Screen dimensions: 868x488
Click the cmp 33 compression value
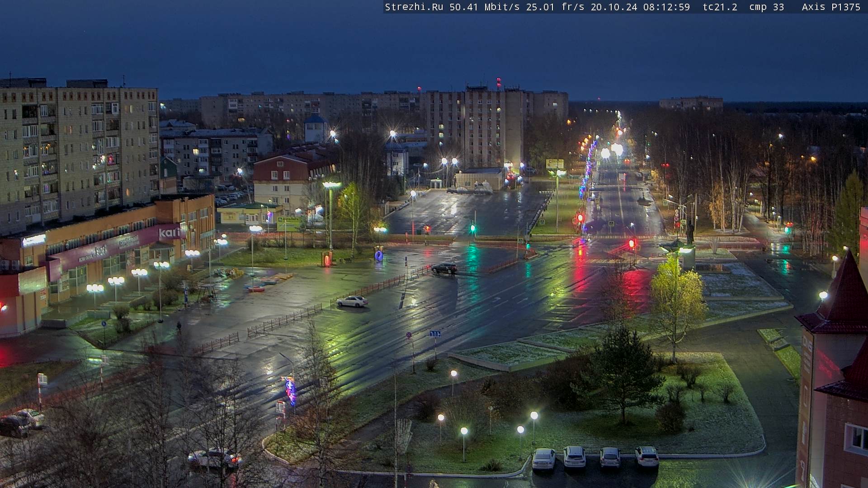pos(766,7)
